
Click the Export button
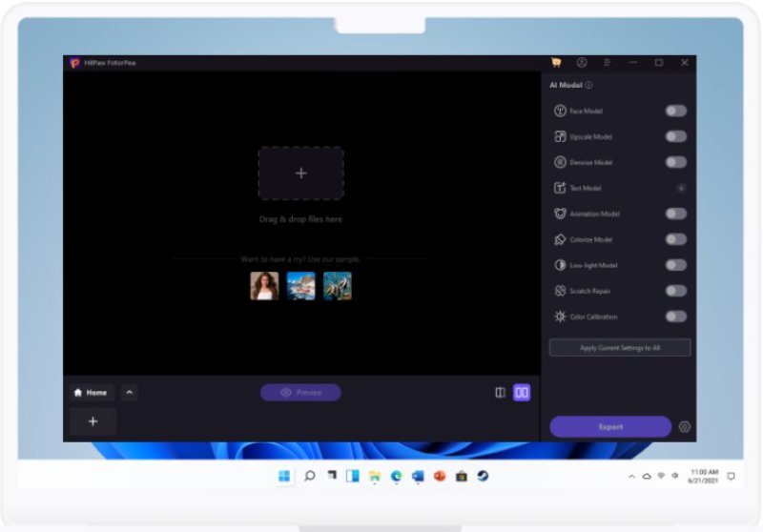610,426
